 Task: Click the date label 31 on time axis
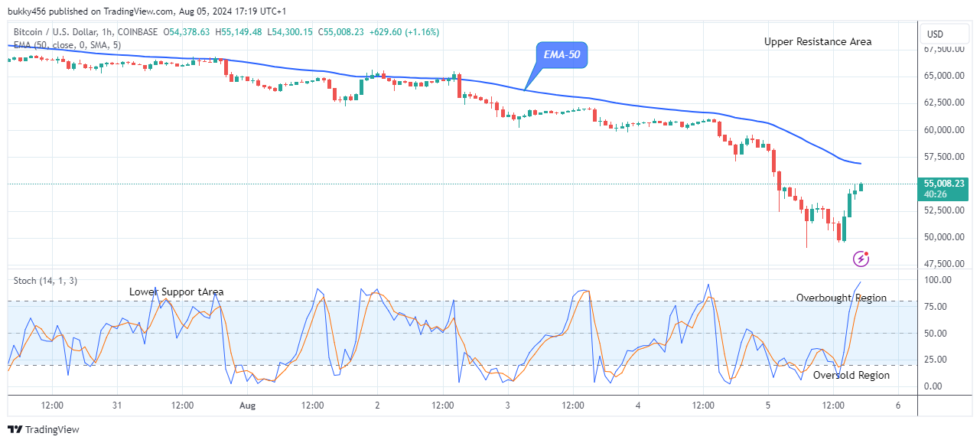pyautogui.click(x=117, y=405)
